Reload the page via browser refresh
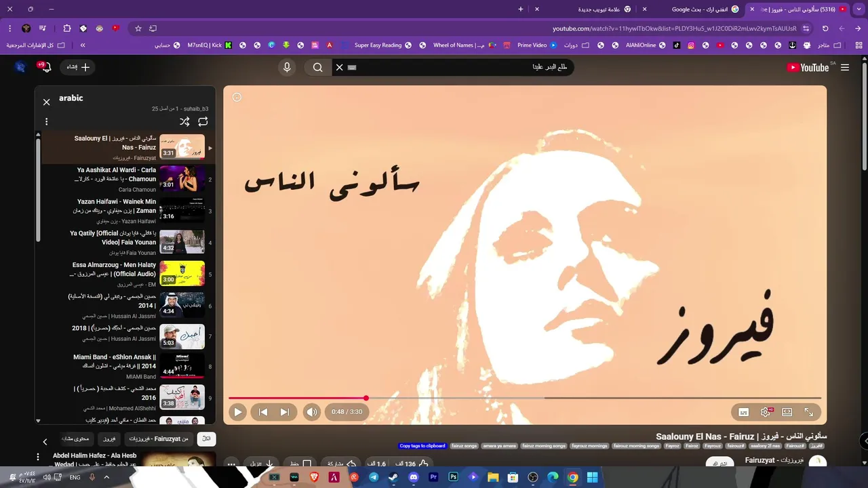Viewport: 868px width, 488px height. (825, 28)
